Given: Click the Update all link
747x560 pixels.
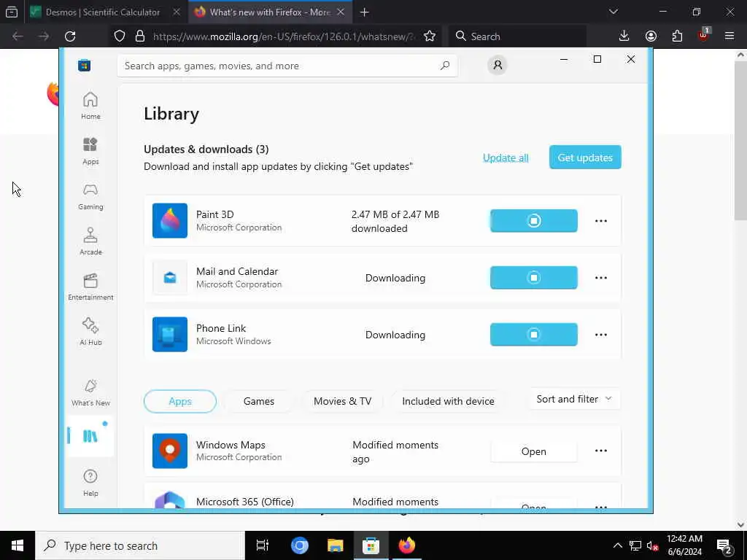Looking at the screenshot, I should [506, 157].
